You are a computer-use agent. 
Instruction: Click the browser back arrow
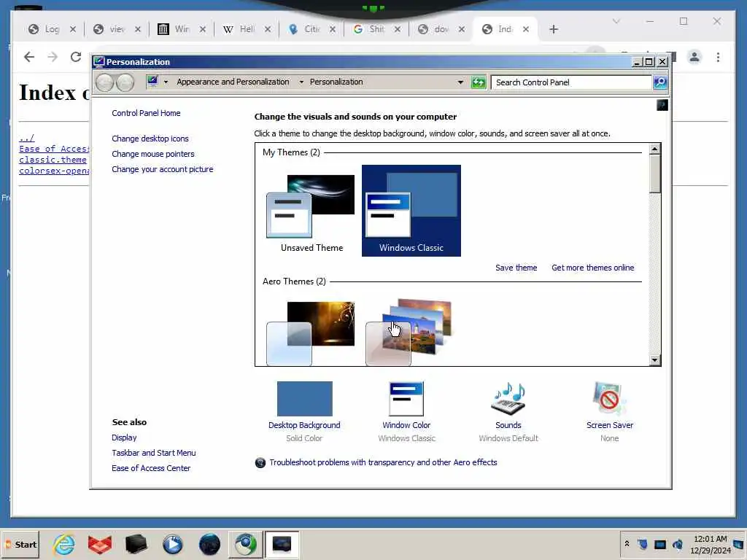coord(29,57)
